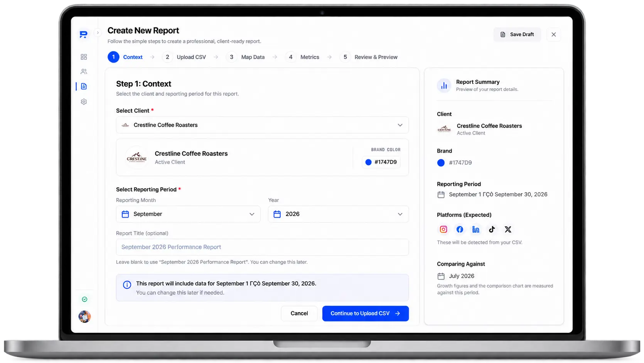
Task: Open settings gear icon in sidebar
Action: 84,102
